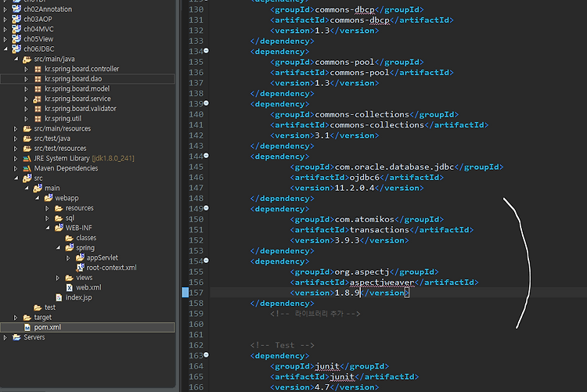Click the '[jdk1.8.0_241]' label
Viewport: 587px width, 392px height.
(x=113, y=158)
